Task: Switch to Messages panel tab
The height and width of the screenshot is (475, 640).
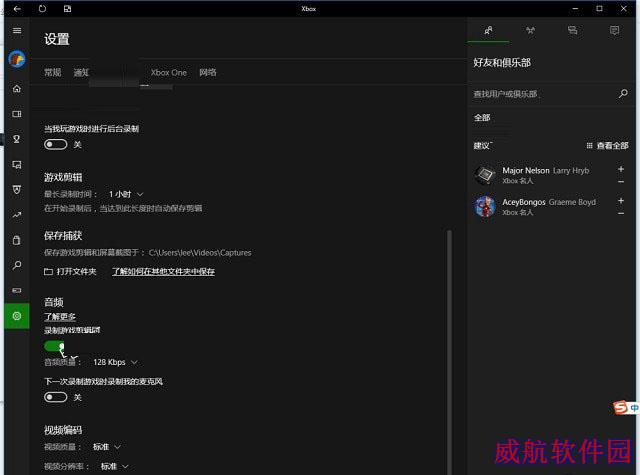Action: 572,31
